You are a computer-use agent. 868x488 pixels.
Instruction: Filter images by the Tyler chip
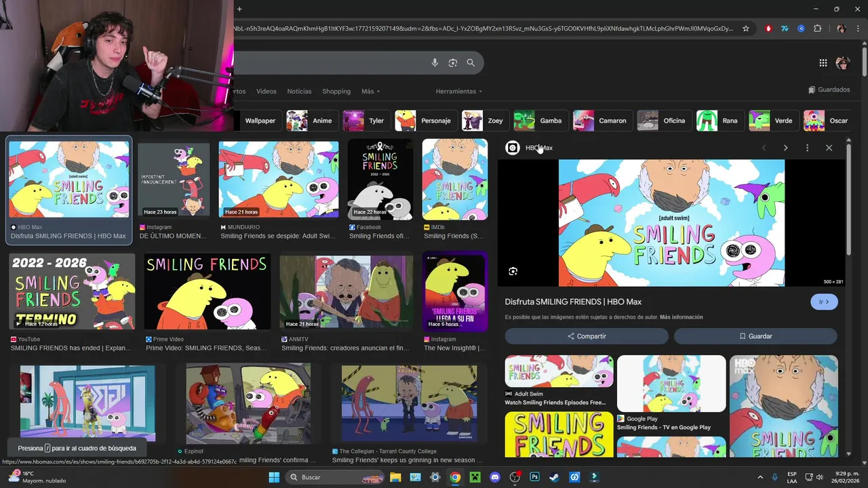366,121
